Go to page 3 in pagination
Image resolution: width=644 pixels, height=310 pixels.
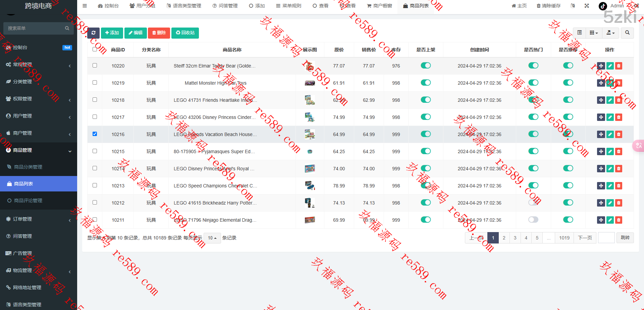(x=515, y=238)
